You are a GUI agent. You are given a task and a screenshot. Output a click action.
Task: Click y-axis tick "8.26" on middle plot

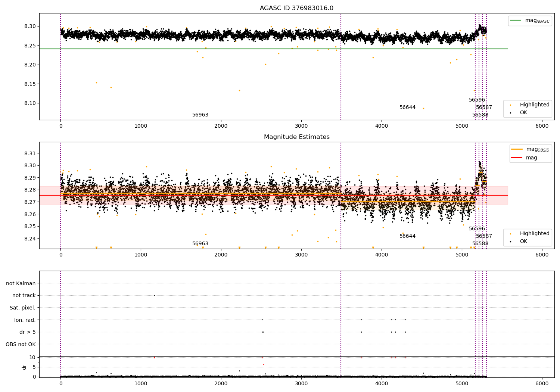tap(31, 214)
